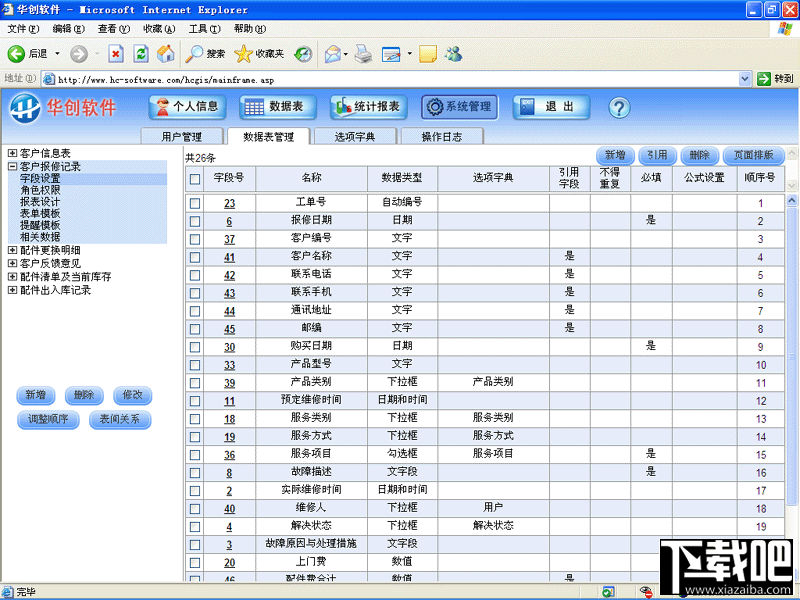Click the IE Back arrow icon

tap(16, 54)
